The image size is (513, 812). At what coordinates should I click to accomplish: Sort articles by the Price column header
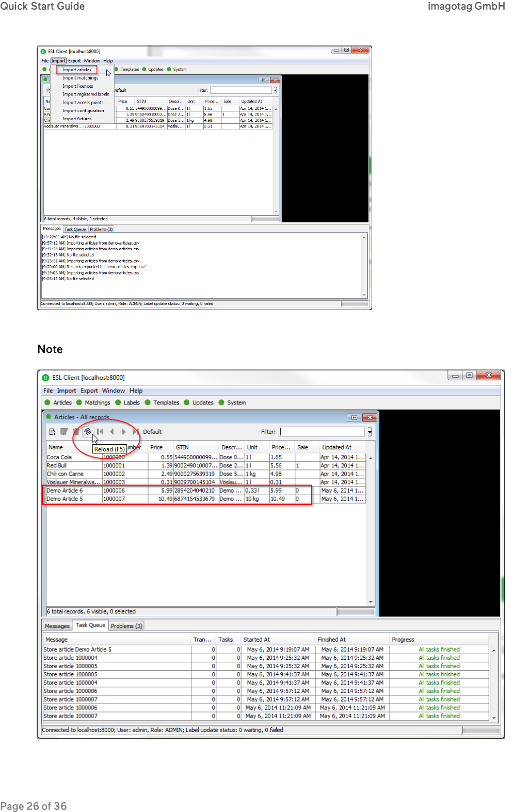[x=161, y=447]
